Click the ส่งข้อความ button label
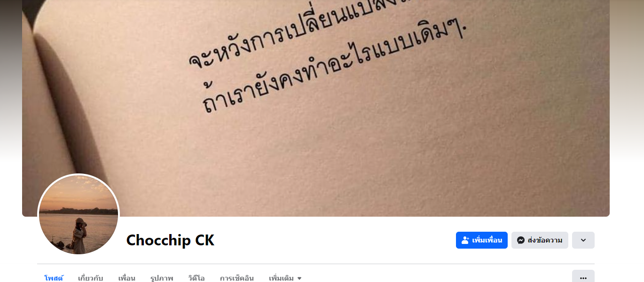Image resolution: width=644 pixels, height=282 pixels. coord(545,240)
